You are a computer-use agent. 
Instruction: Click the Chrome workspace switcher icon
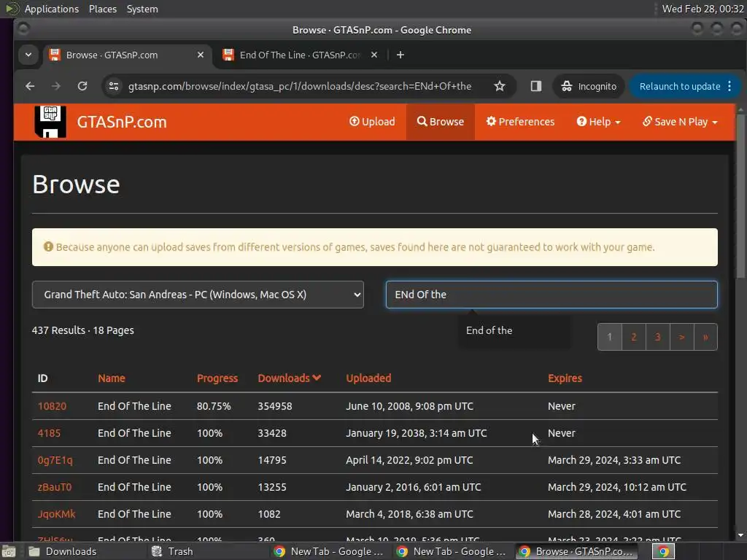[663, 551]
